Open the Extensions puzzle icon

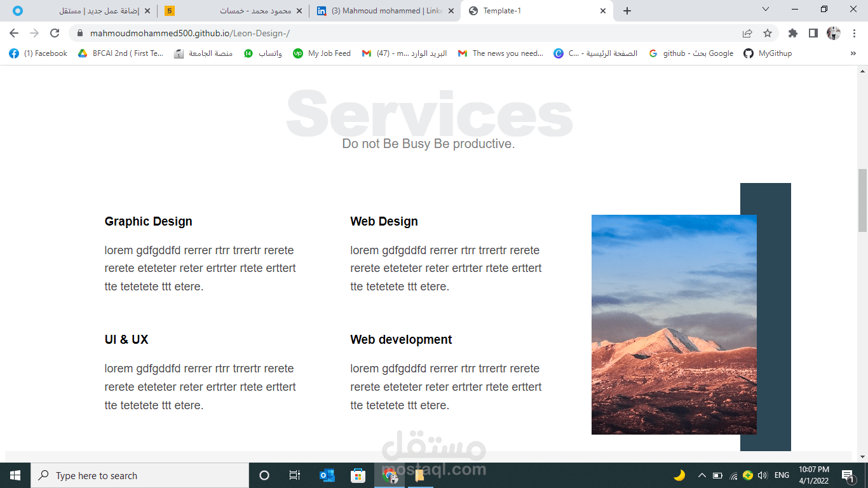pyautogui.click(x=792, y=33)
